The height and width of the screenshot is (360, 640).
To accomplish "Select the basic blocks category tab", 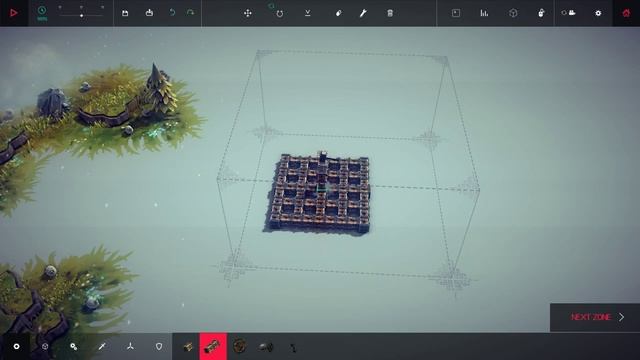I will click(16, 347).
